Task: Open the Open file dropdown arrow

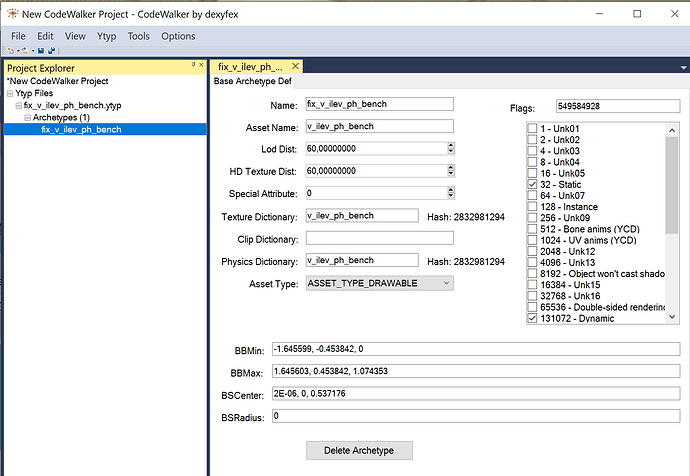Action: click(33, 51)
